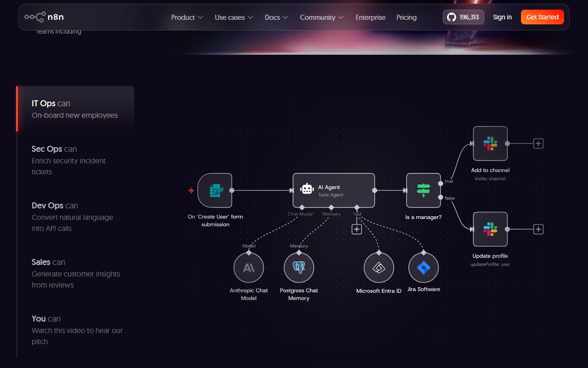Click the 'Is a manager?' label
The image size is (588, 368).
tap(424, 217)
